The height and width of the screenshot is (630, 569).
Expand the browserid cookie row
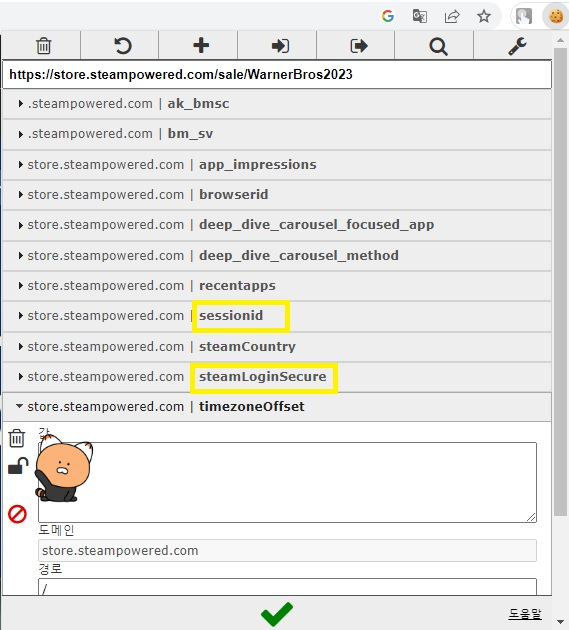click(277, 195)
